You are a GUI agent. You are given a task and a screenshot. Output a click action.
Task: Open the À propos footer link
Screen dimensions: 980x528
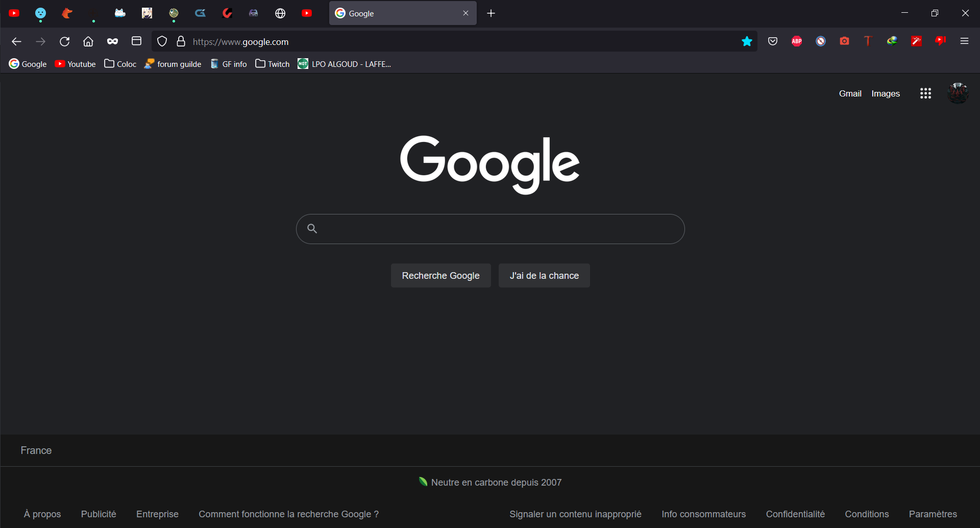point(42,514)
